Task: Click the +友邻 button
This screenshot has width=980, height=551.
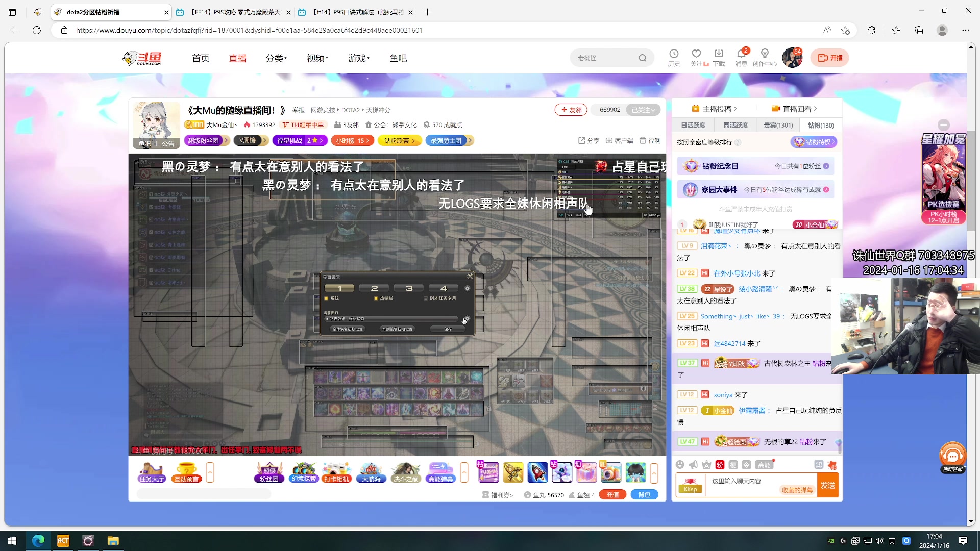Action: click(x=571, y=110)
